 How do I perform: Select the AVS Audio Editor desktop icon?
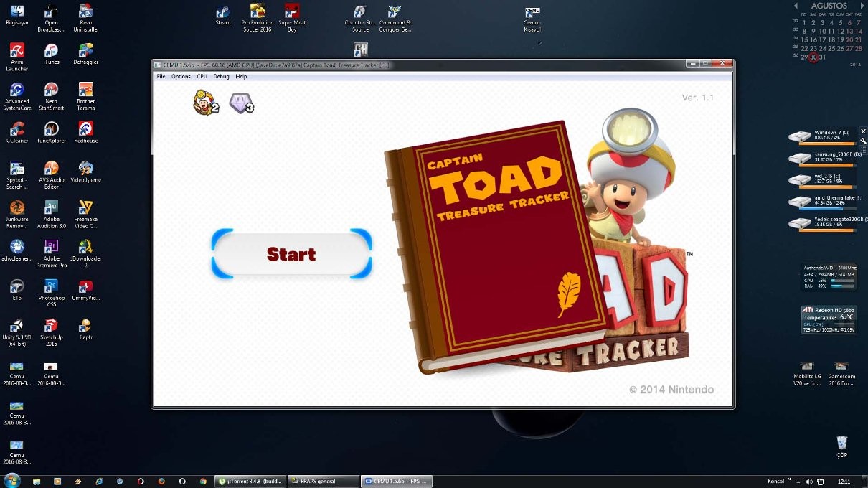(x=51, y=175)
